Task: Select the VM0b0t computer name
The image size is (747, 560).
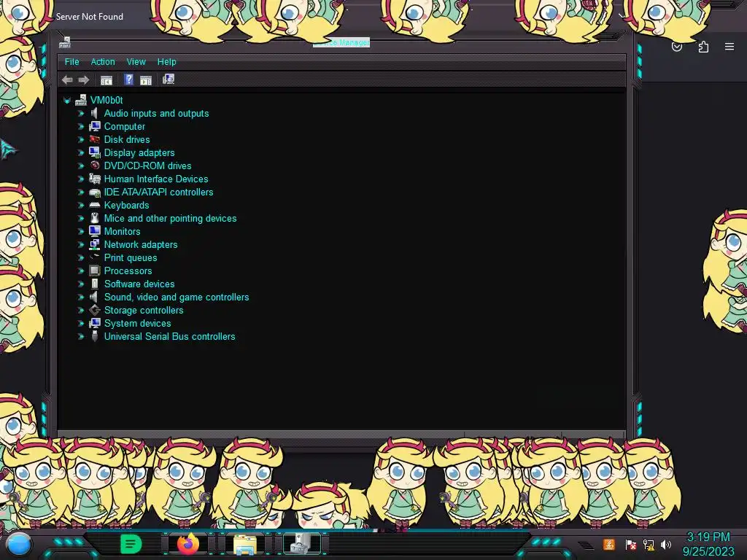Action: [x=107, y=101]
